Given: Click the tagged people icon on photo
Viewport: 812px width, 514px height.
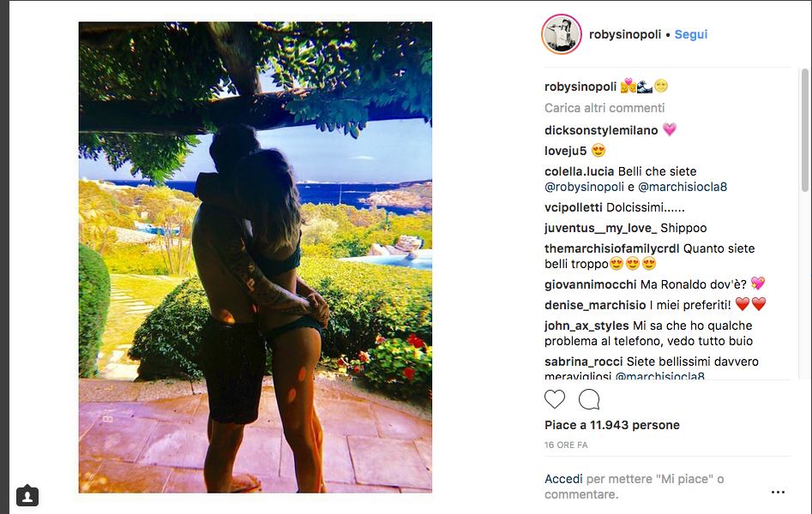Looking at the screenshot, I should 27,495.
